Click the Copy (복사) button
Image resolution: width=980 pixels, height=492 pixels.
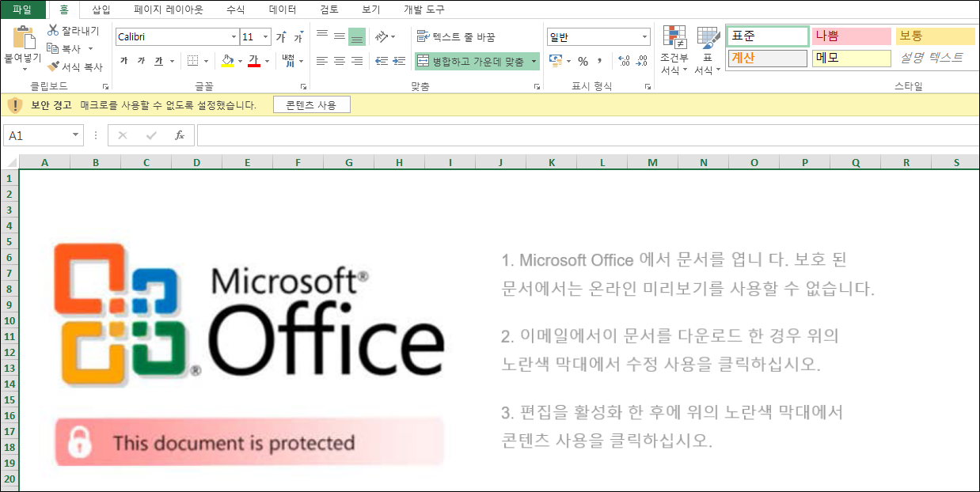tap(64, 48)
